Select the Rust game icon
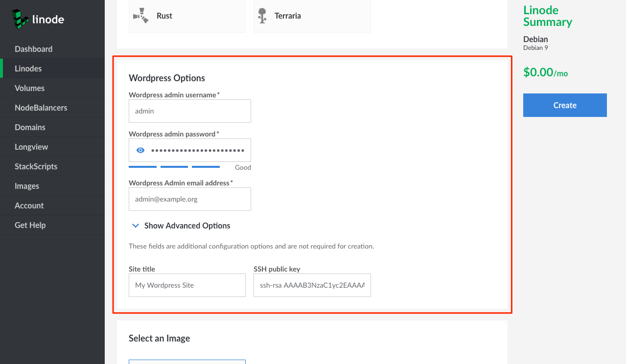 (x=141, y=16)
